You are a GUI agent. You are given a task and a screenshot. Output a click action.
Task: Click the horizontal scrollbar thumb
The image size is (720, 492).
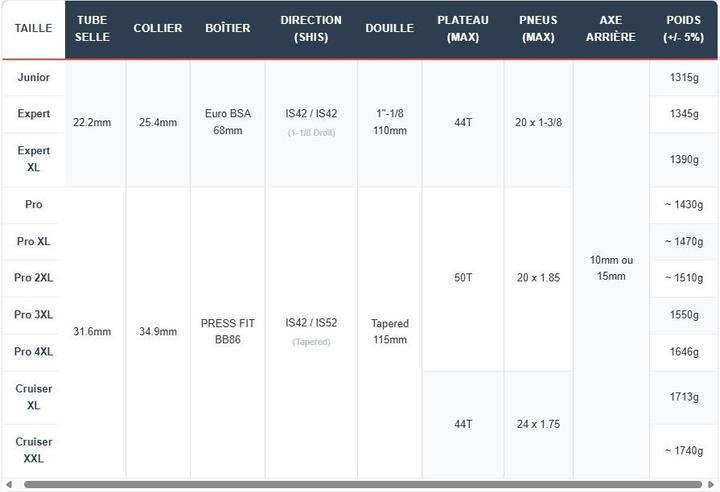tap(363, 485)
